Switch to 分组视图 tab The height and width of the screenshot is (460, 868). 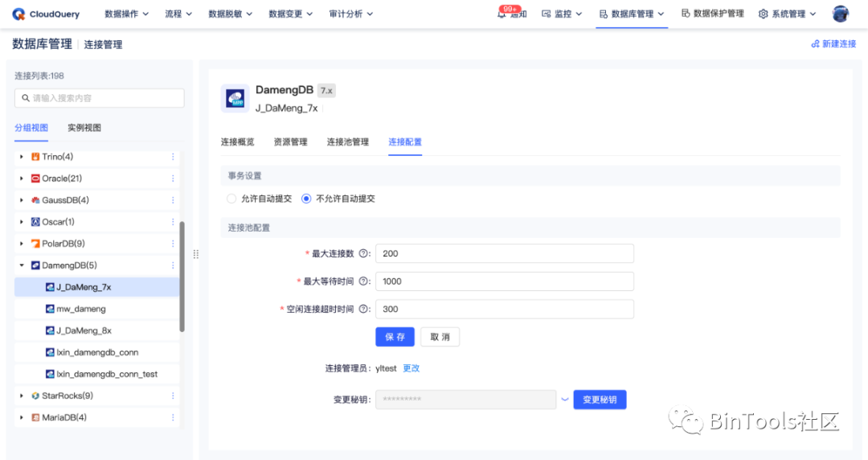(x=31, y=128)
